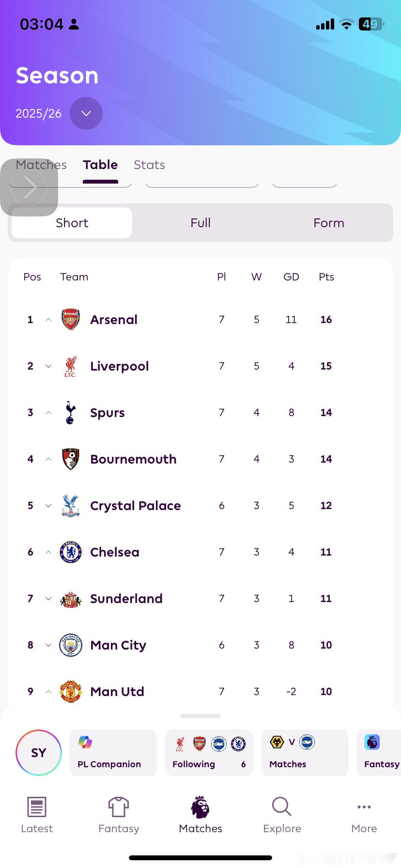Open the More options dots
The width and height of the screenshot is (401, 868).
click(364, 807)
